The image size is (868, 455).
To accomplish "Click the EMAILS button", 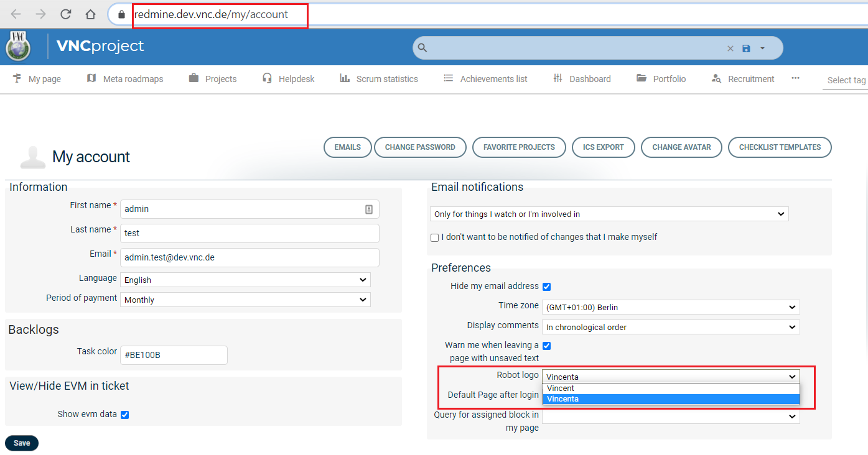I will click(x=348, y=147).
